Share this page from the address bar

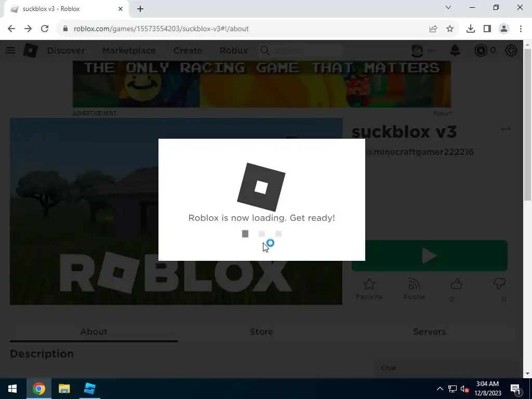tap(433, 29)
